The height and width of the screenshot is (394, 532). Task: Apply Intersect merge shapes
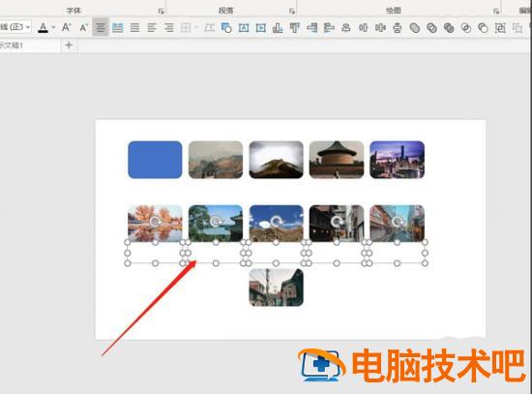466,27
